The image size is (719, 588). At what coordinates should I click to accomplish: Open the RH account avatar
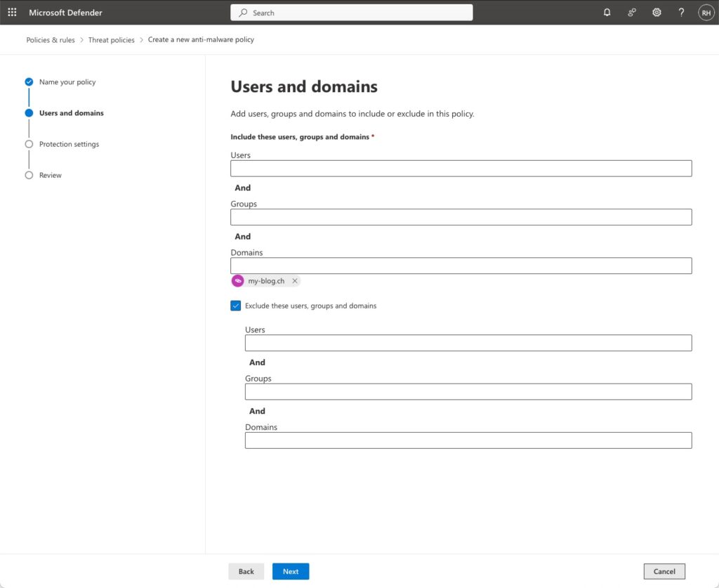click(x=705, y=13)
